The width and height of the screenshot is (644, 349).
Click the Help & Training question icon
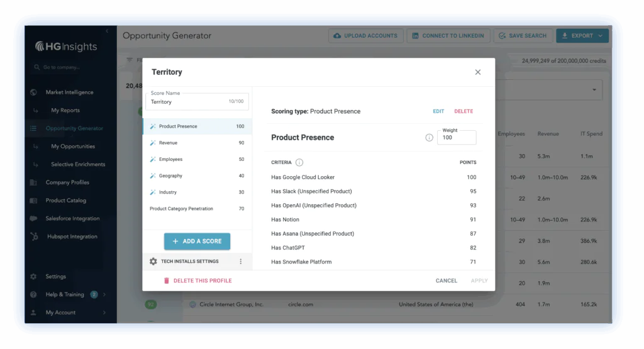tap(34, 294)
